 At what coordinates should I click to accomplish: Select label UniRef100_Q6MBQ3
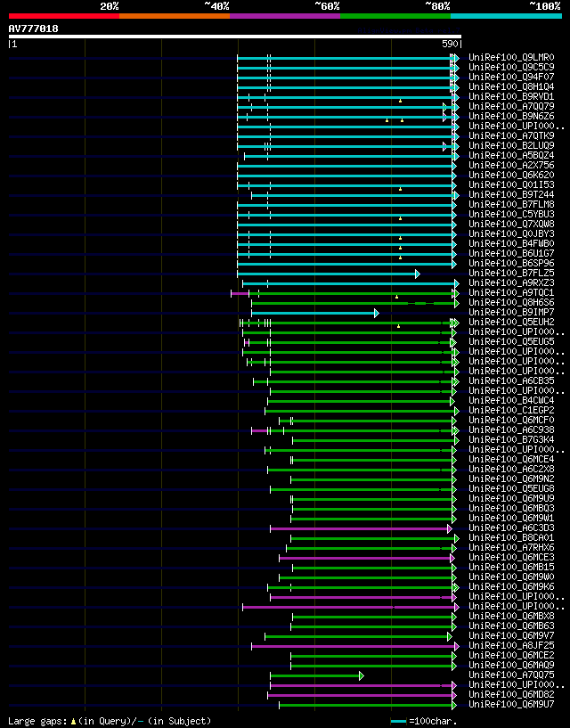511,509
